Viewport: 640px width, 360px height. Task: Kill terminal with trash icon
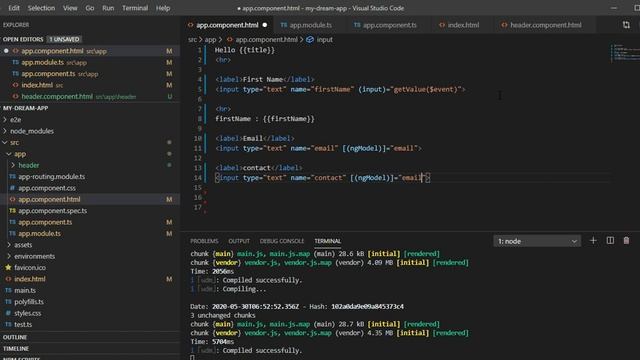626,241
